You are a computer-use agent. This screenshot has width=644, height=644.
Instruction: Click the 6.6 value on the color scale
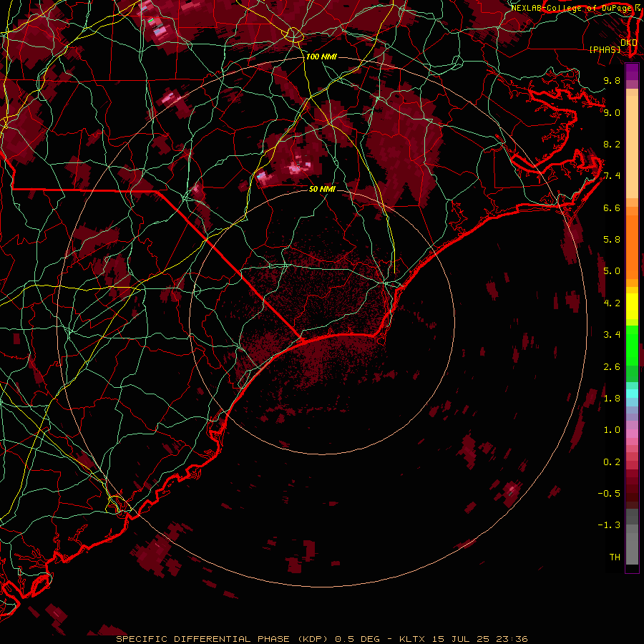pyautogui.click(x=612, y=208)
